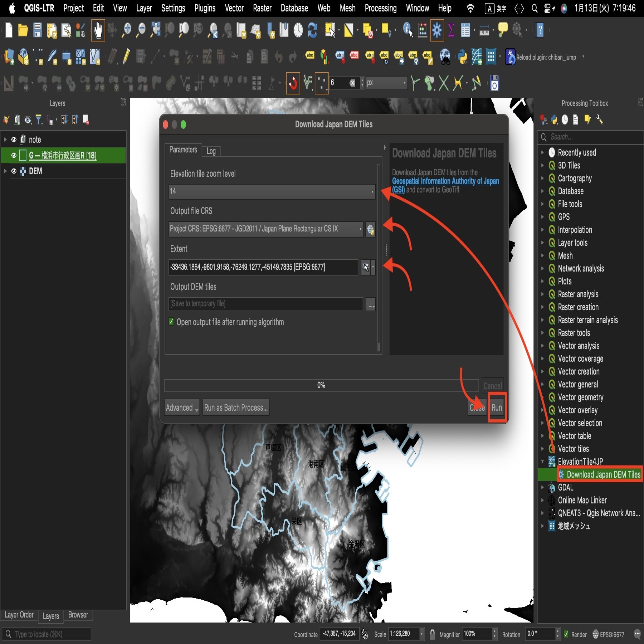The width and height of the screenshot is (644, 644).
Task: Select the Identify Features tool
Action: (x=408, y=30)
